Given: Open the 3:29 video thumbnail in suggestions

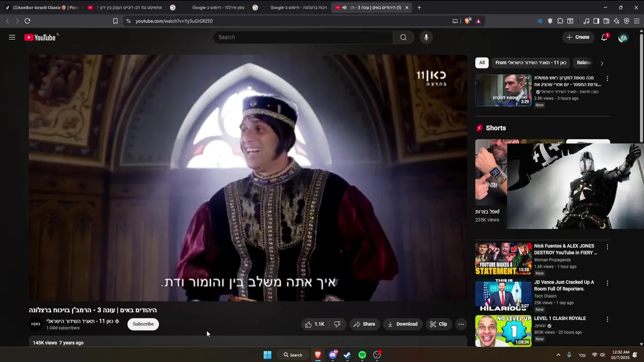Looking at the screenshot, I should [x=503, y=90].
